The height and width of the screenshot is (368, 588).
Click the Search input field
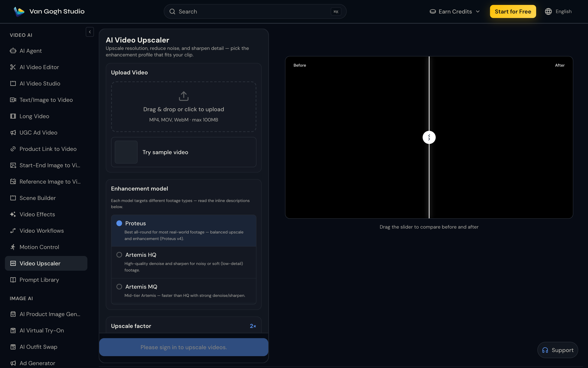click(x=255, y=11)
